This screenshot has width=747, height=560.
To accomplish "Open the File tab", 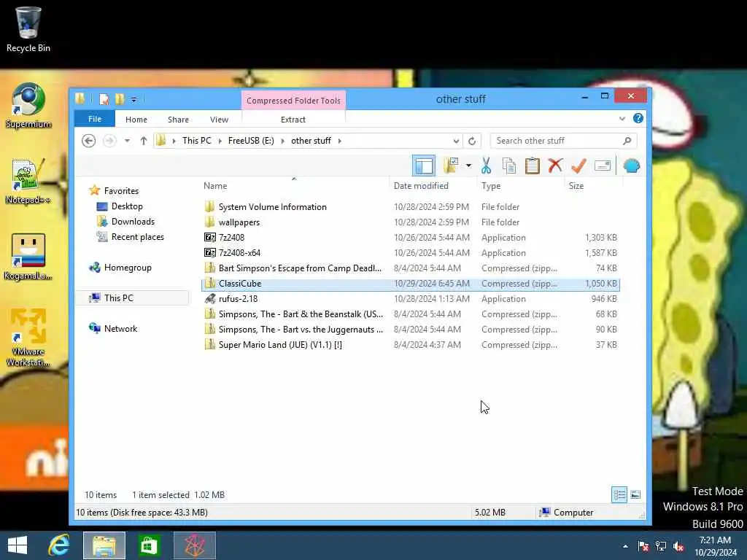I will pos(94,119).
